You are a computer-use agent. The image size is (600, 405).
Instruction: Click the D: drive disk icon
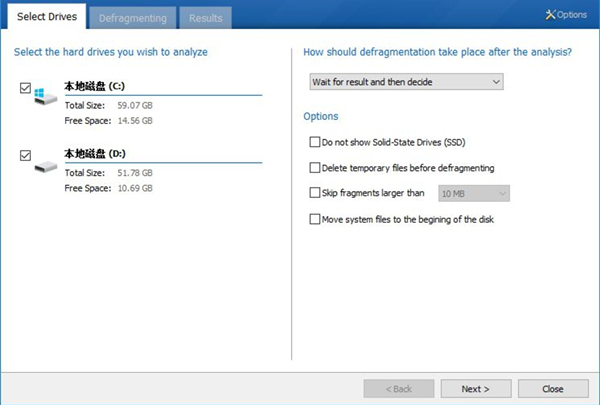pos(46,164)
